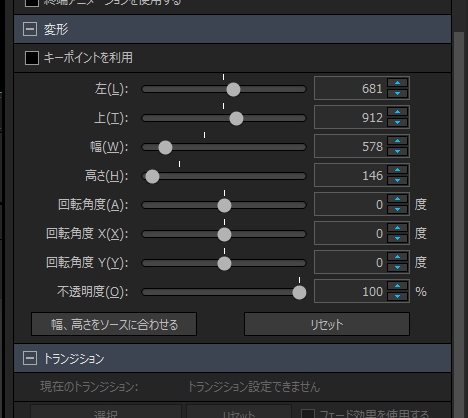Enable キーポイントを利用 checkbox
Screen dimensions: 468x418
(32, 58)
